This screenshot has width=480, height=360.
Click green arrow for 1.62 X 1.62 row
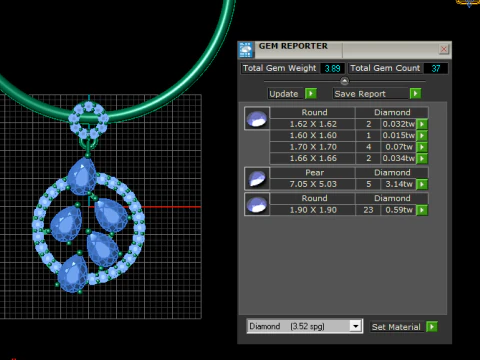click(x=422, y=124)
